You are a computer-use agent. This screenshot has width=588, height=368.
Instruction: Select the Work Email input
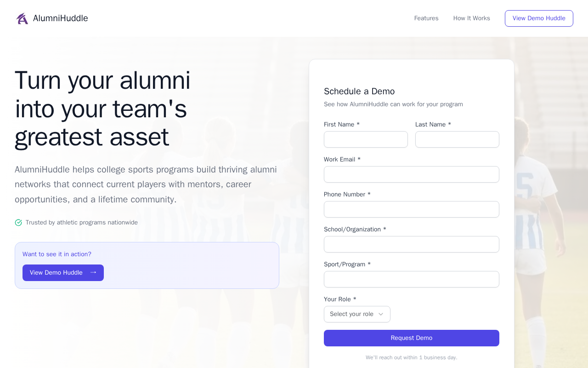click(x=411, y=174)
